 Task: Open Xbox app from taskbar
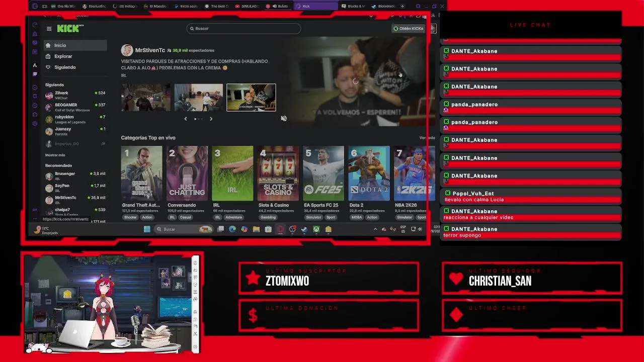316,229
